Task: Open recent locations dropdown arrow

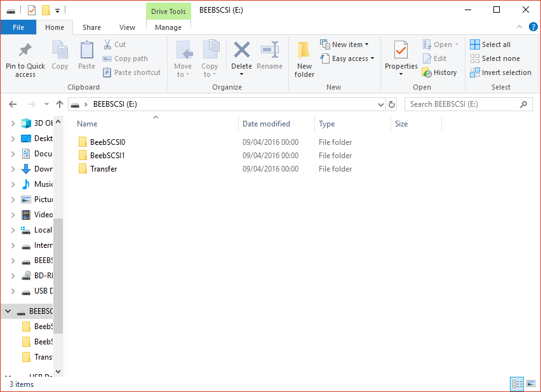Action: tap(46, 104)
